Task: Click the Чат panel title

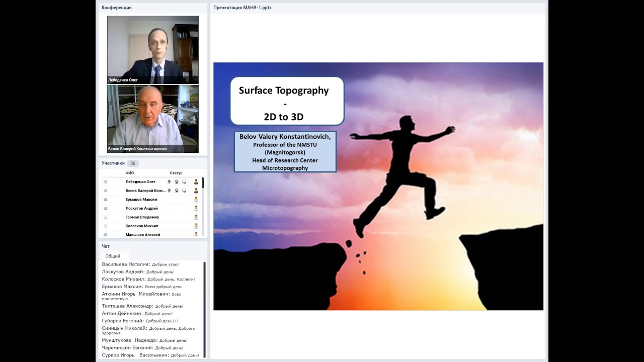Action: pyautogui.click(x=106, y=246)
